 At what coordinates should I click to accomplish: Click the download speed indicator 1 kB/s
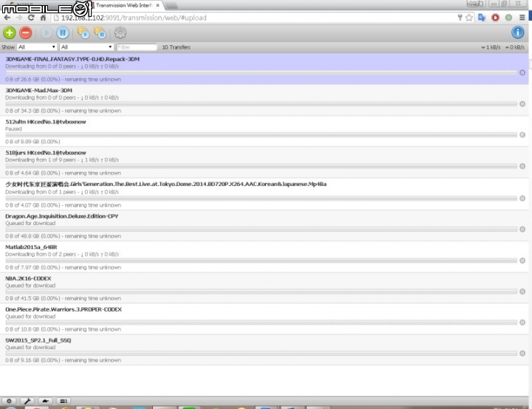tap(491, 47)
